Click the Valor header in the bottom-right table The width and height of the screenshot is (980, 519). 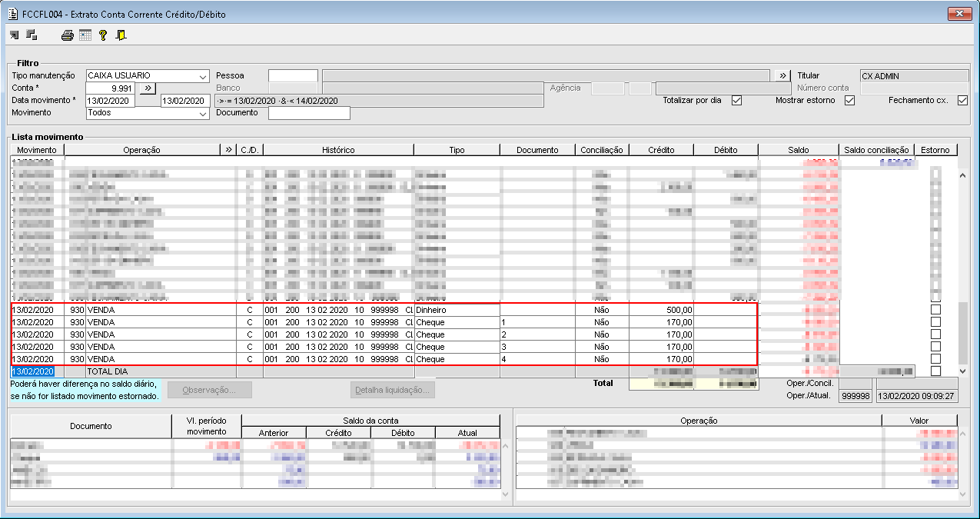tap(919, 421)
